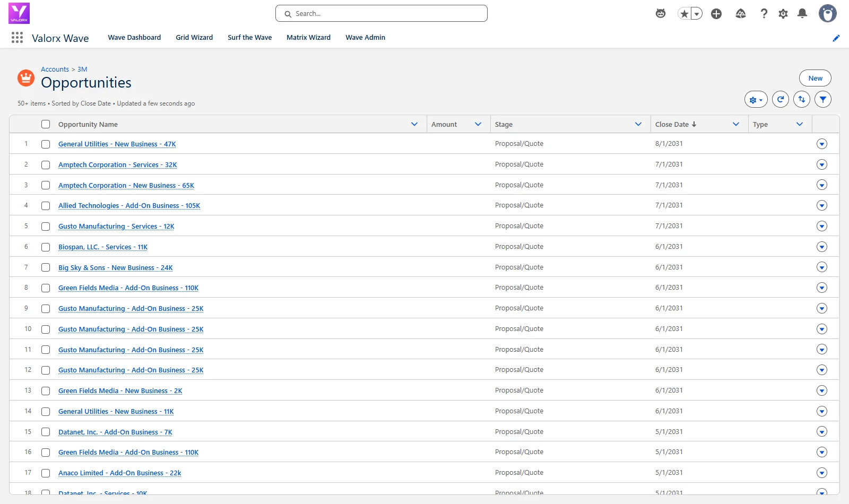The height and width of the screenshot is (504, 849).
Task: Open the user profile avatar
Action: 828,13
